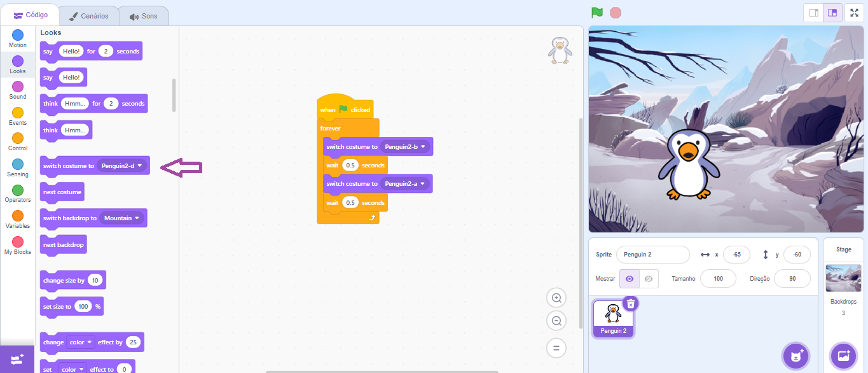Zoom in on the code workspace
This screenshot has width=868, height=373.
(556, 298)
